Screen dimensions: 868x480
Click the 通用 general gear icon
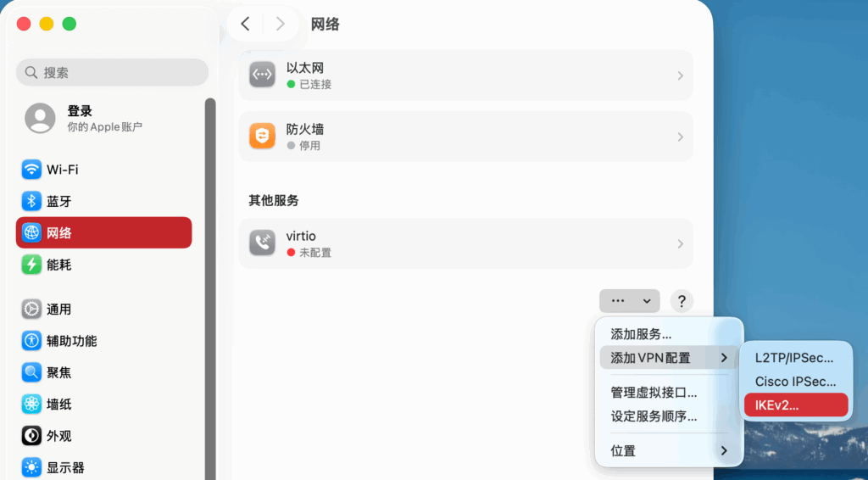coord(31,310)
